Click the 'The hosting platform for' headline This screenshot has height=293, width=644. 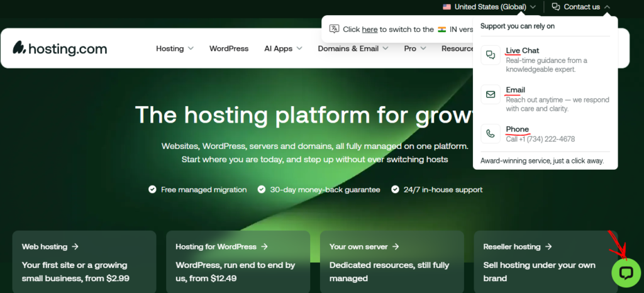click(x=304, y=114)
